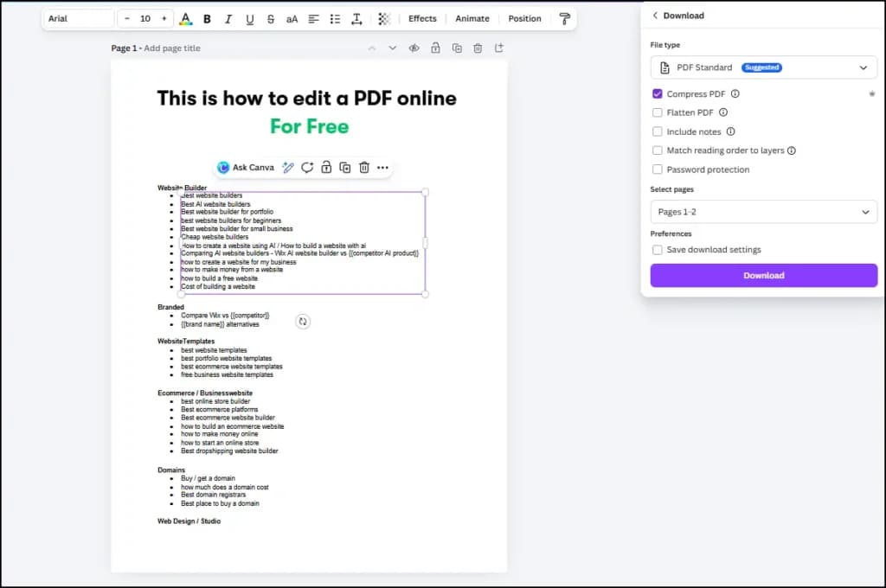Duplicate Page 1
Screen dimensions: 886x588
457,48
